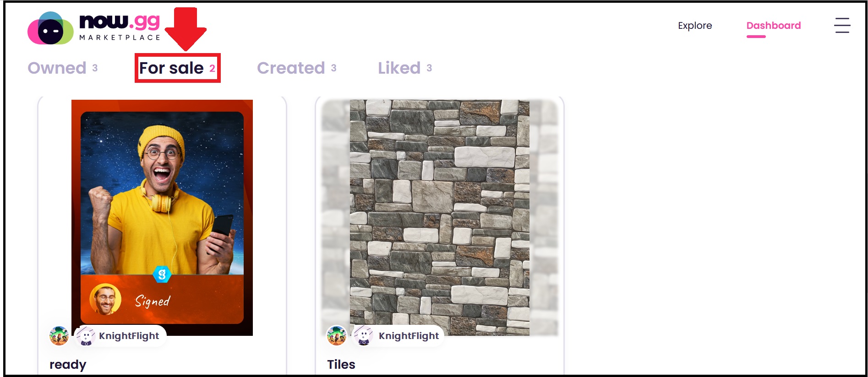
Task: Click the now.gg Marketplace wordmark
Action: 120,27
